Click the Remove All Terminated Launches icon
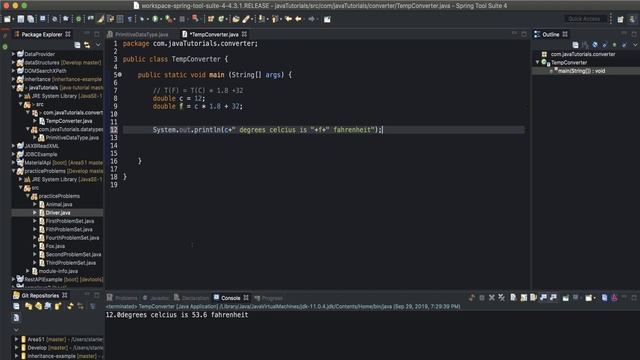This screenshot has width=640, height=360. 502,298
